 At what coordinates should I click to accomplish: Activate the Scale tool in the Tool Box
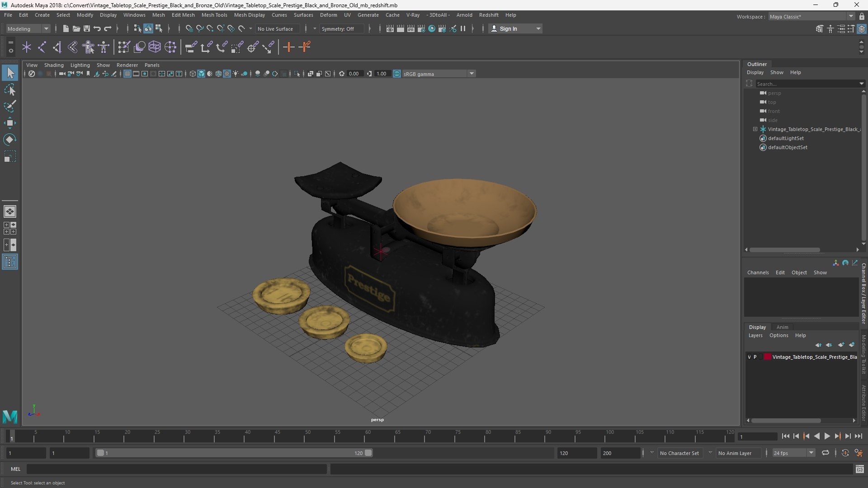[x=10, y=156]
